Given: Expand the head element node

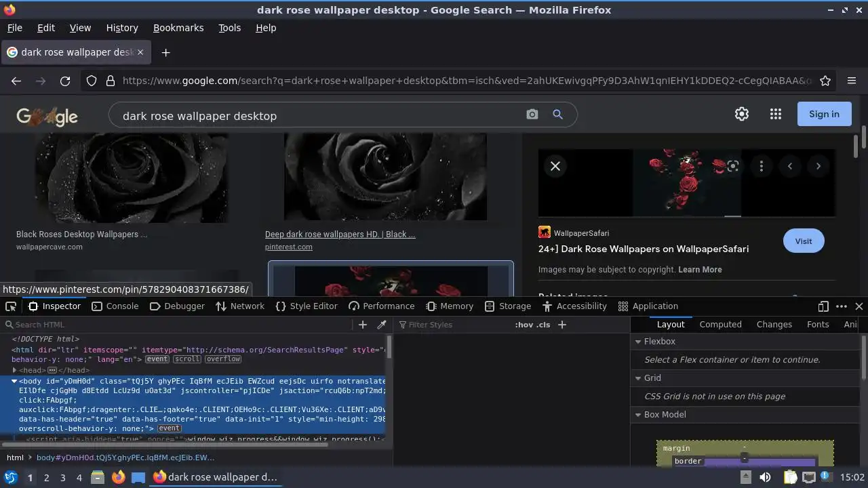Looking at the screenshot, I should click(14, 370).
